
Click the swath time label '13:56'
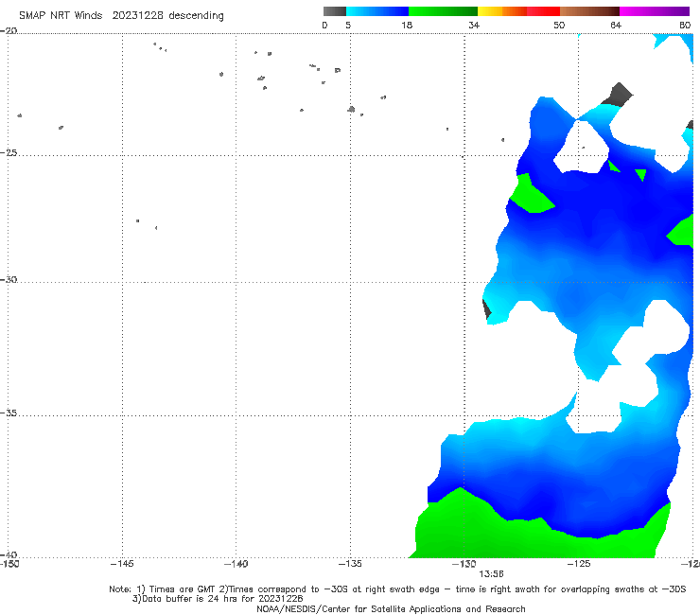pyautogui.click(x=491, y=574)
